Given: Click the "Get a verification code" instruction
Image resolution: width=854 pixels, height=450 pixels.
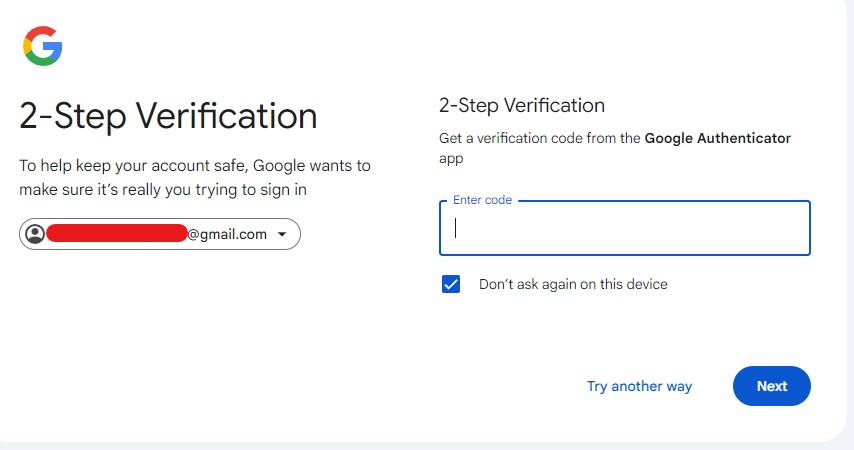Looking at the screenshot, I should coord(540,138).
